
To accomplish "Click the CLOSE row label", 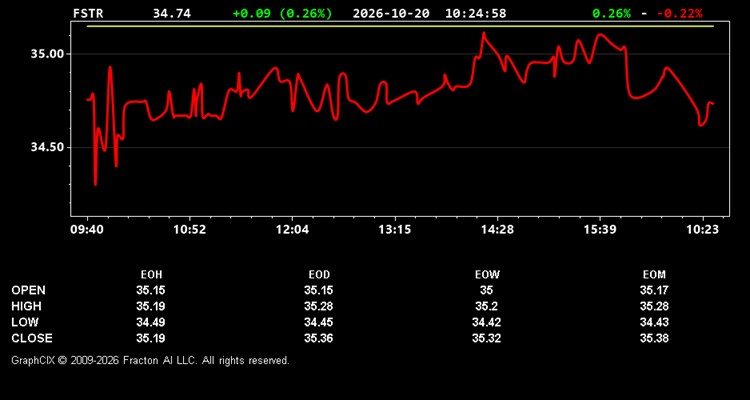I will tap(32, 338).
